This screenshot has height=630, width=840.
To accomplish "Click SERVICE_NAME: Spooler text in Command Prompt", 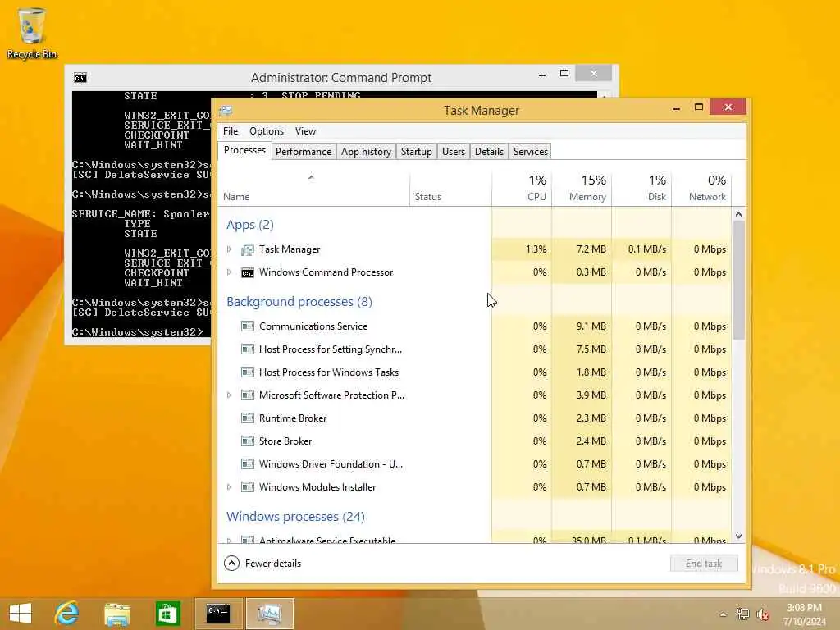I will (x=140, y=214).
